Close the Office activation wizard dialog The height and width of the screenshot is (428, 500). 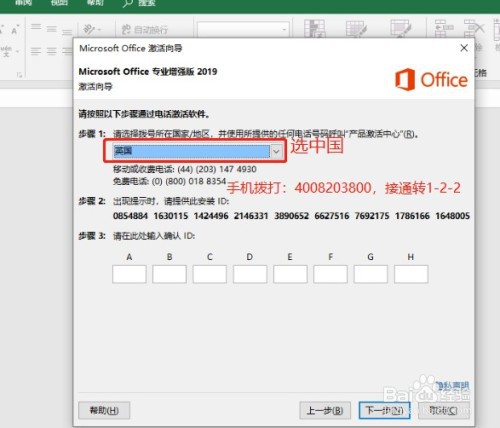pyautogui.click(x=464, y=48)
